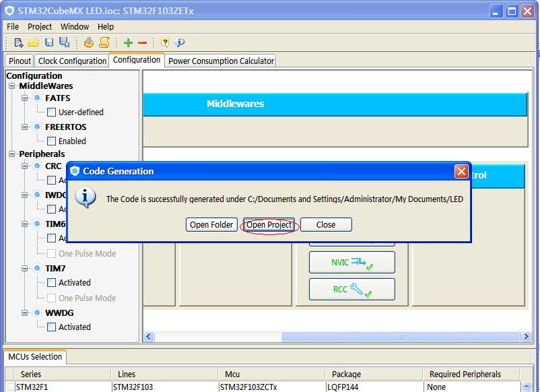
Task: Click the Series column header
Action: tap(63, 374)
